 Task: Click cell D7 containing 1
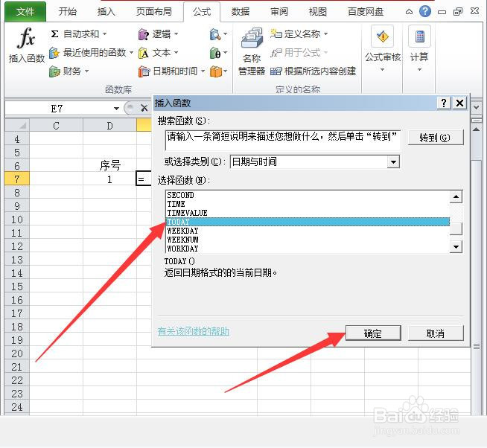coord(109,179)
